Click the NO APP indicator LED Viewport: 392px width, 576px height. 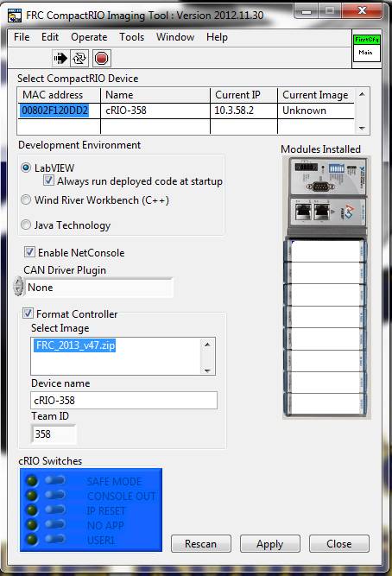[31, 524]
